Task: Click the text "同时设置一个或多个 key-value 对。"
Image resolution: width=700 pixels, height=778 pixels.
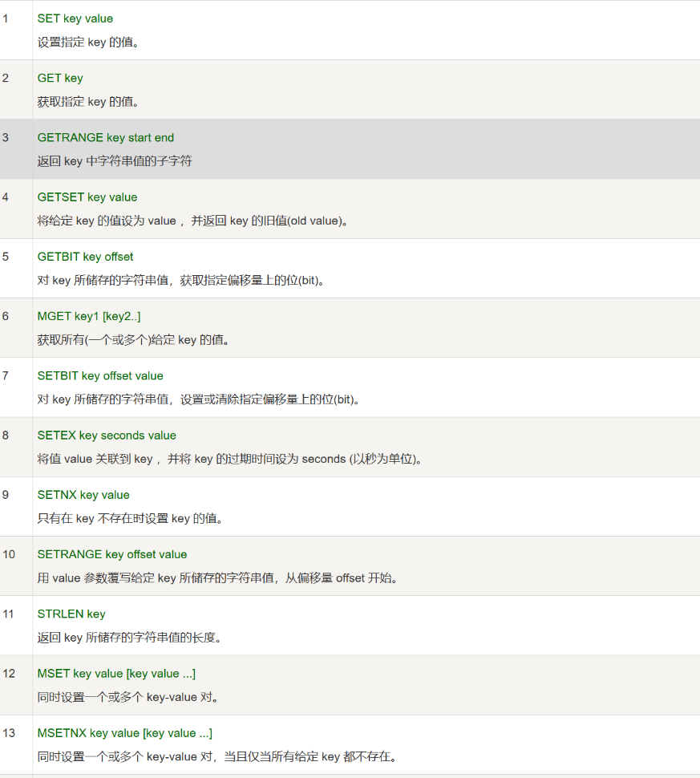Action: (128, 697)
